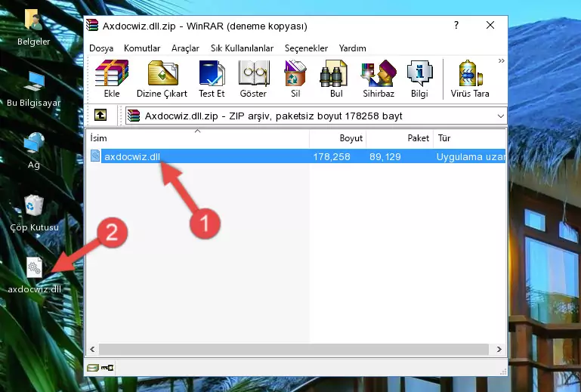Screen dimensions: 581x392
Task: Select the Çöp Kutusu desktop icon
Action: coord(34,214)
